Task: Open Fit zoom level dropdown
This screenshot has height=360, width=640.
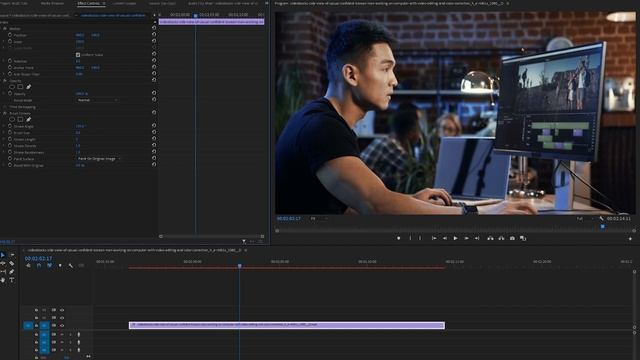Action: [x=319, y=219]
